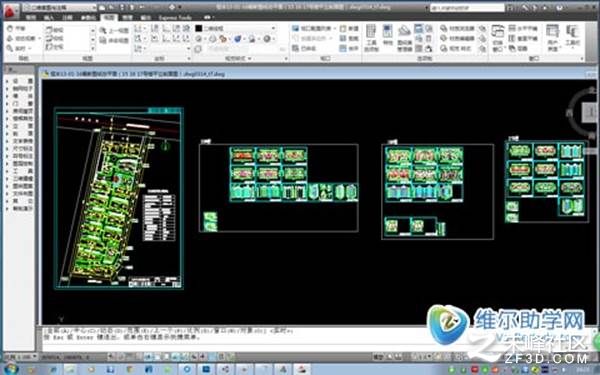
Task: Click the black color swatch in visual styles
Action: pos(199,28)
